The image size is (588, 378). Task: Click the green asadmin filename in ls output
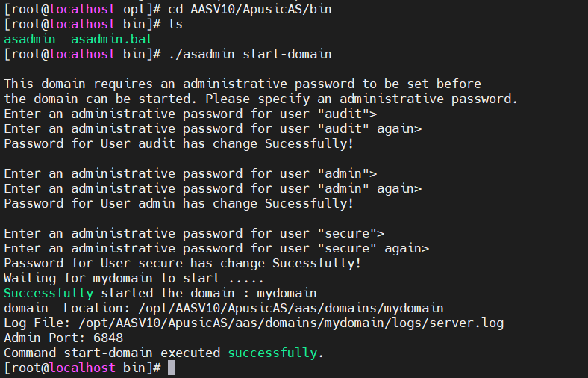(x=30, y=39)
